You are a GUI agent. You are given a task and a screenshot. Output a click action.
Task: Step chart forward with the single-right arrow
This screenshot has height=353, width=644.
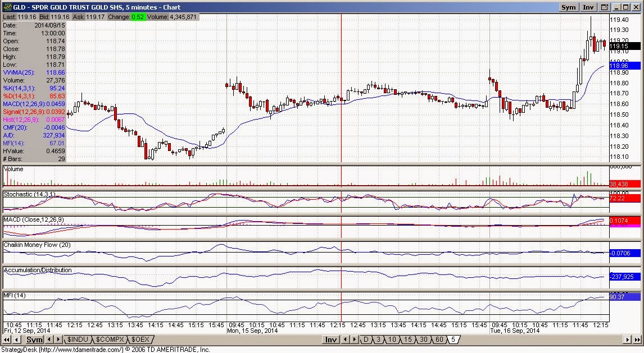(627, 340)
